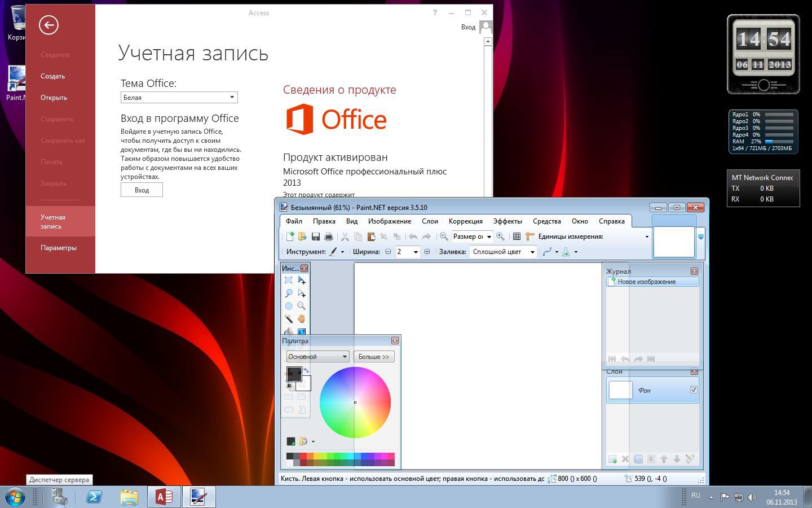
Task: Swap primary and secondary colors icon
Action: (x=306, y=371)
